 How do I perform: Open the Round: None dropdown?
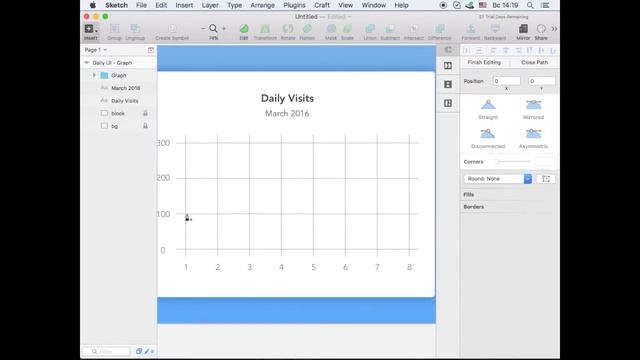498,179
